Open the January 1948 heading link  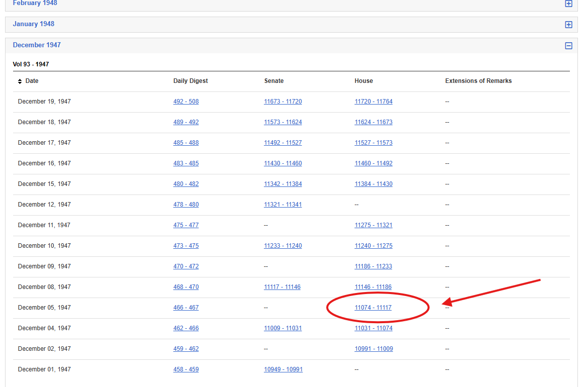[34, 24]
